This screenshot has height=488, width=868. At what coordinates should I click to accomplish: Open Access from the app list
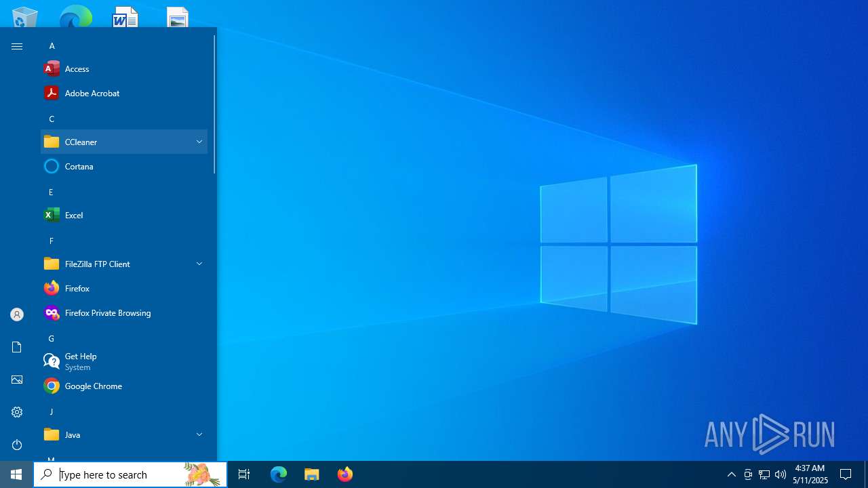124,68
